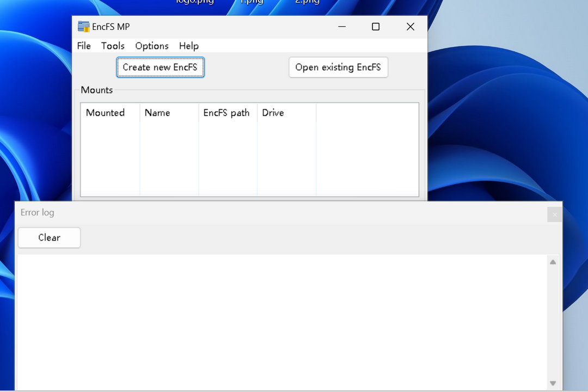The height and width of the screenshot is (392, 588).
Task: Click the EncFS MP title bar icon
Action: tap(83, 26)
